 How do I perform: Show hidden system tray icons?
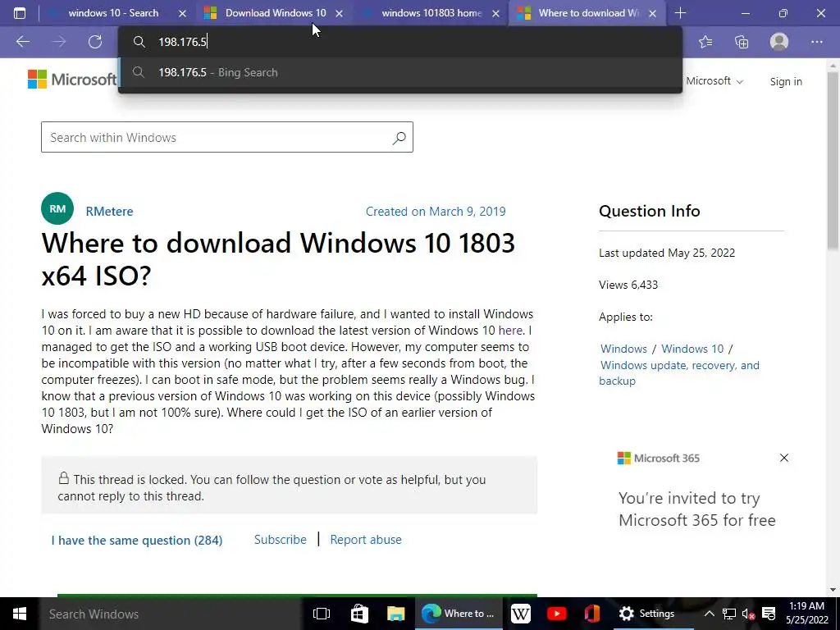click(x=709, y=614)
